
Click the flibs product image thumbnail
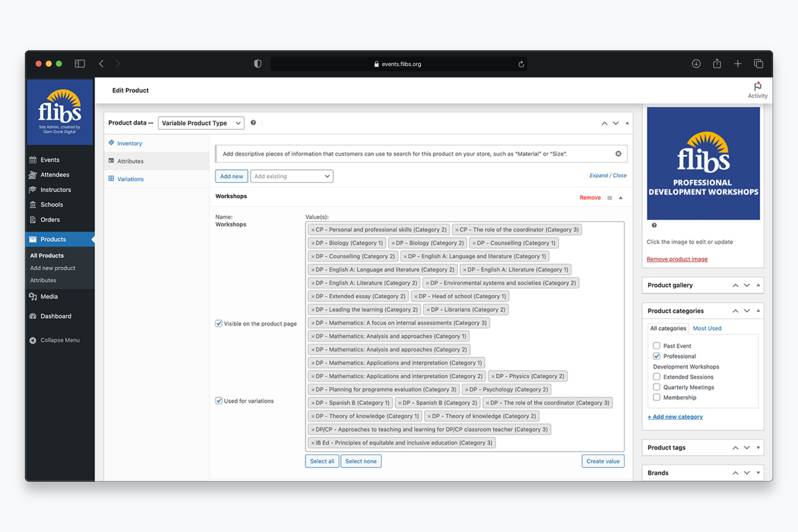[x=703, y=163]
